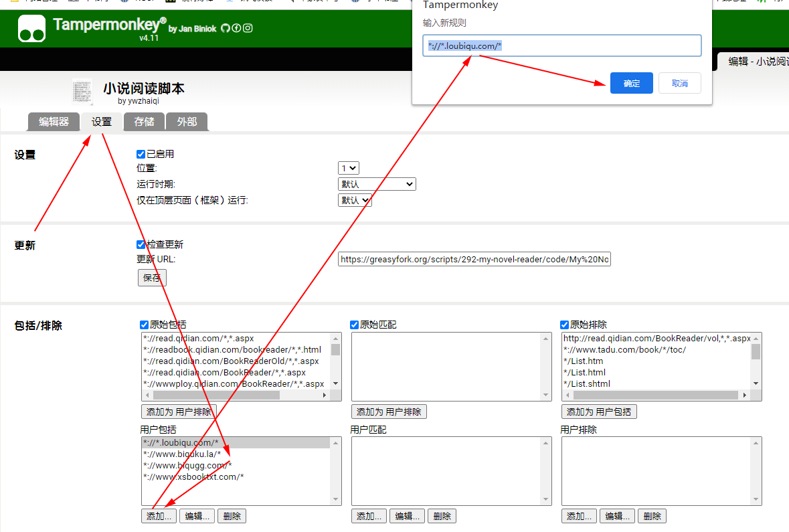Confirm the new rule with 确定
The width and height of the screenshot is (789, 532).
tap(632, 83)
